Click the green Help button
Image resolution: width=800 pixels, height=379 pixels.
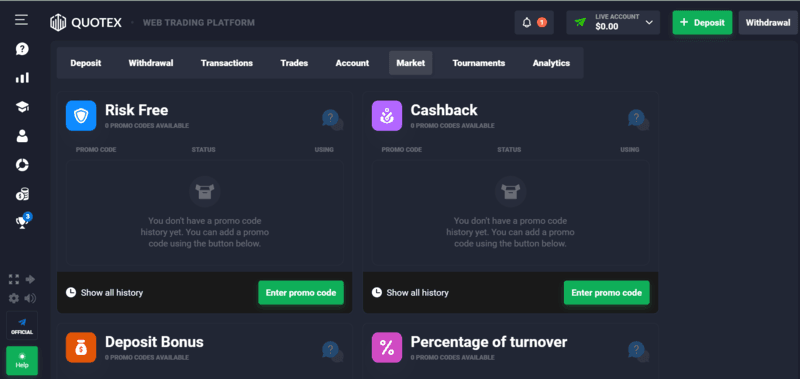tap(22, 360)
